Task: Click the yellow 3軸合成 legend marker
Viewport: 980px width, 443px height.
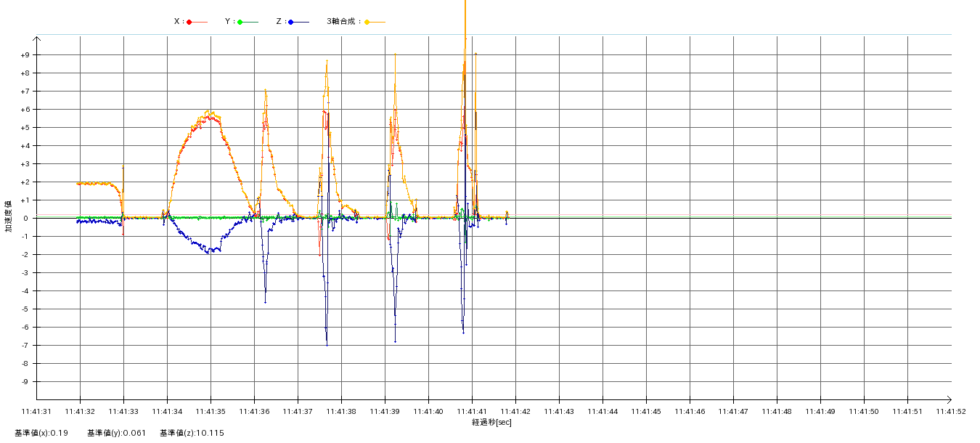Action: [367, 22]
